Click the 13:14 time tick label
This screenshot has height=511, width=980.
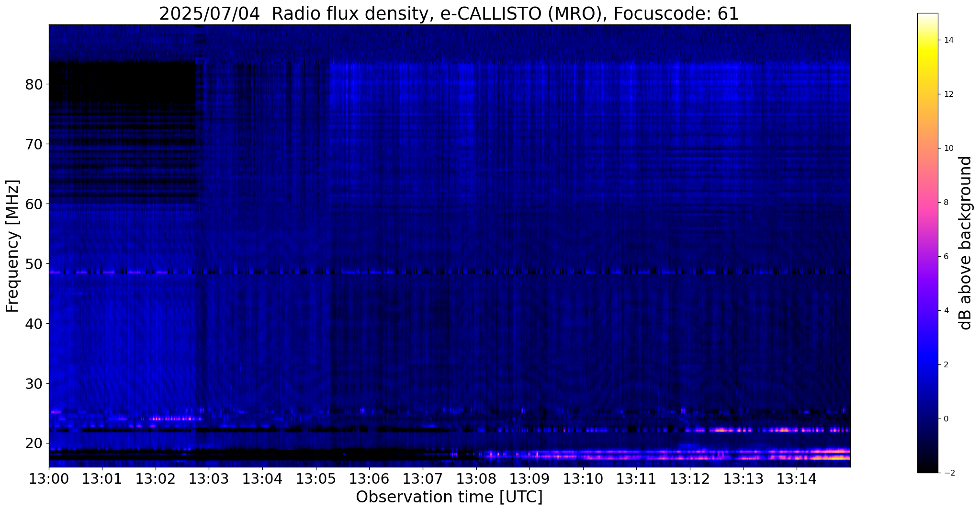click(797, 479)
